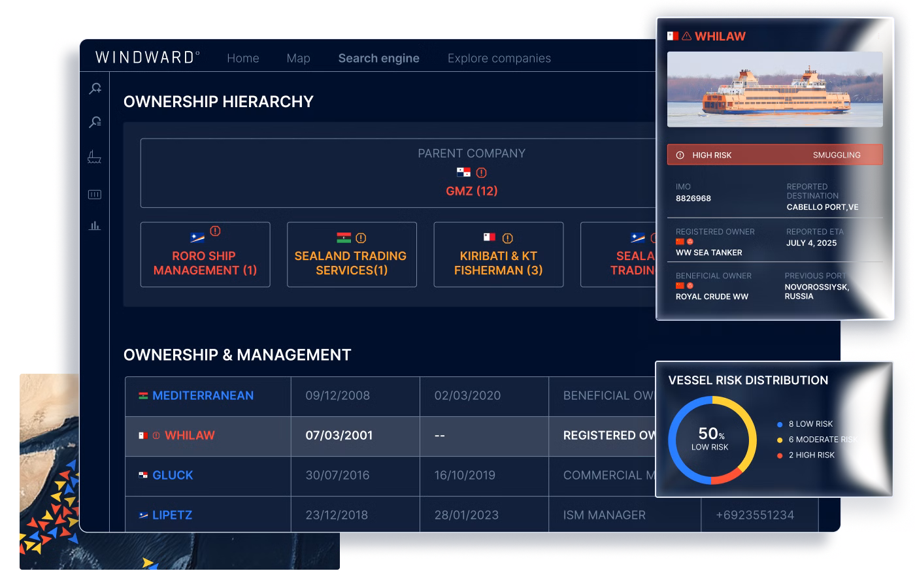The image size is (915, 588).
Task: Click the red alert icon on RORO Ship Management
Action: coord(215,231)
